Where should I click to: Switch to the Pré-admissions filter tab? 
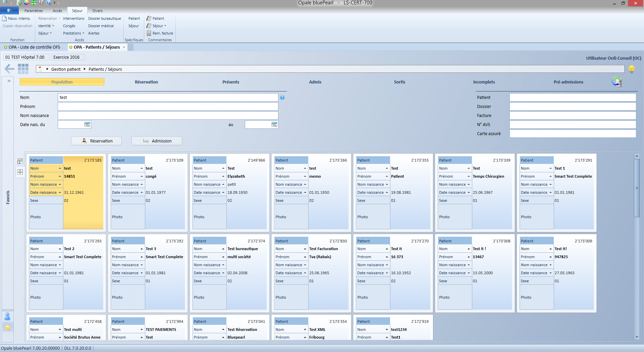tap(568, 82)
